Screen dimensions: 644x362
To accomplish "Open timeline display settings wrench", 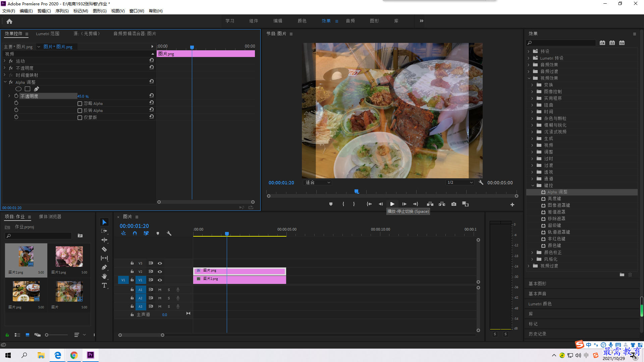I will 169,234.
